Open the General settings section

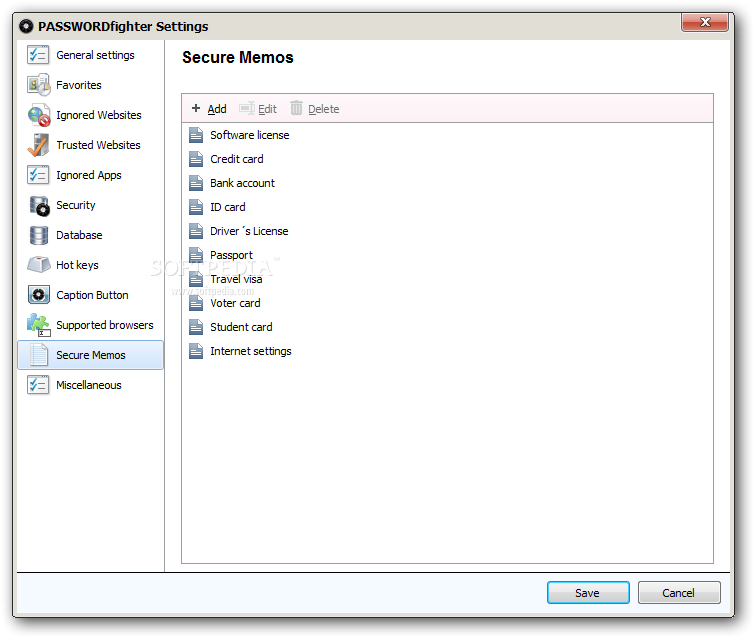[x=91, y=55]
